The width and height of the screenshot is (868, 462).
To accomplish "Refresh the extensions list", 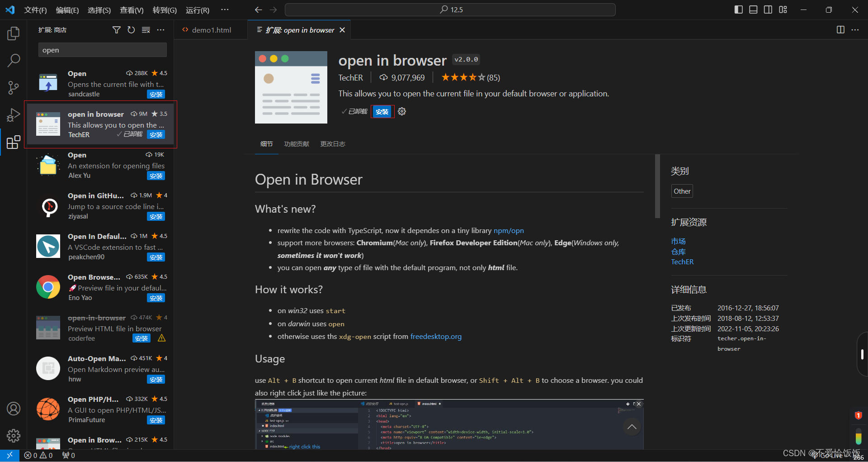I will (131, 30).
